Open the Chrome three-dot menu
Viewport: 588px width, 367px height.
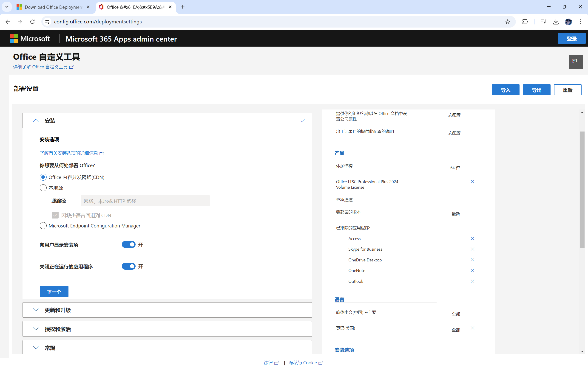[x=581, y=22]
